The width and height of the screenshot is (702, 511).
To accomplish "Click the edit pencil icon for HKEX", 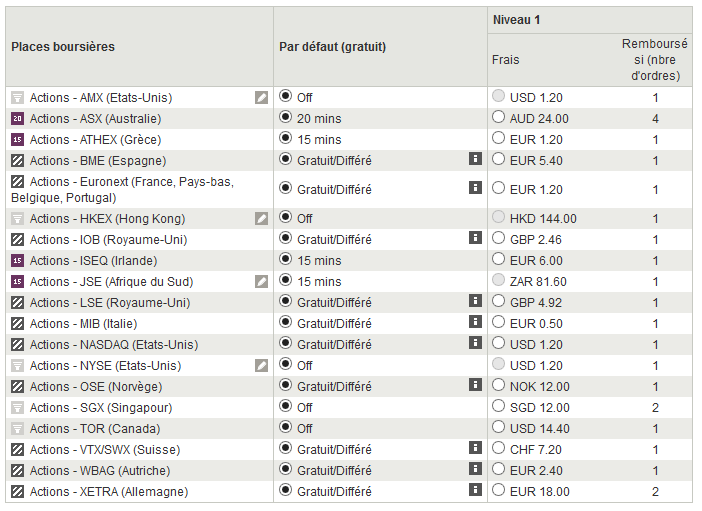I will click(x=261, y=219).
